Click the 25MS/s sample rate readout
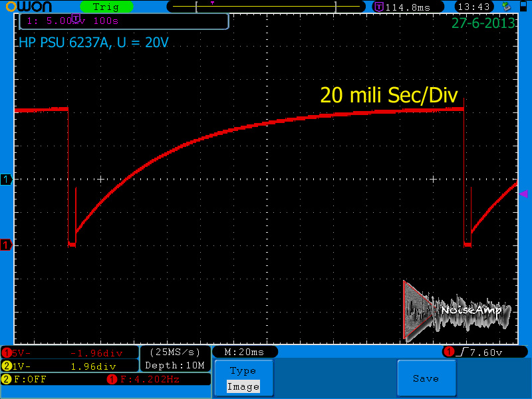Screen dimensions: 532x399 tap(175, 352)
